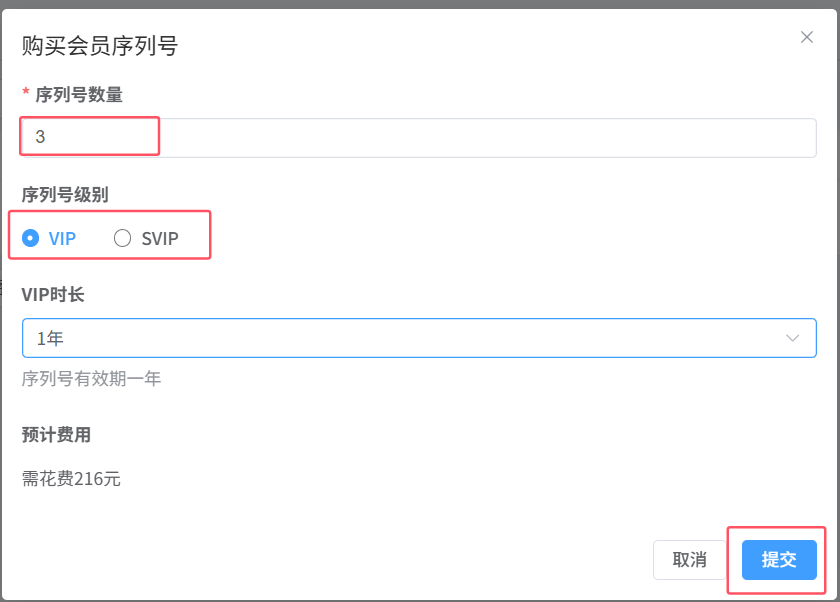Click the VIP时长 dropdown chevron arrow

[x=793, y=338]
